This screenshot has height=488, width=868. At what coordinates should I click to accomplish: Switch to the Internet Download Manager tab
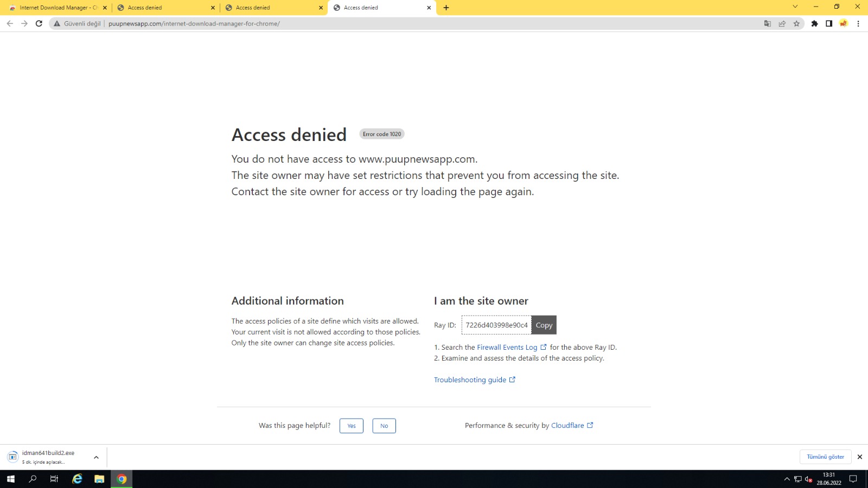58,8
